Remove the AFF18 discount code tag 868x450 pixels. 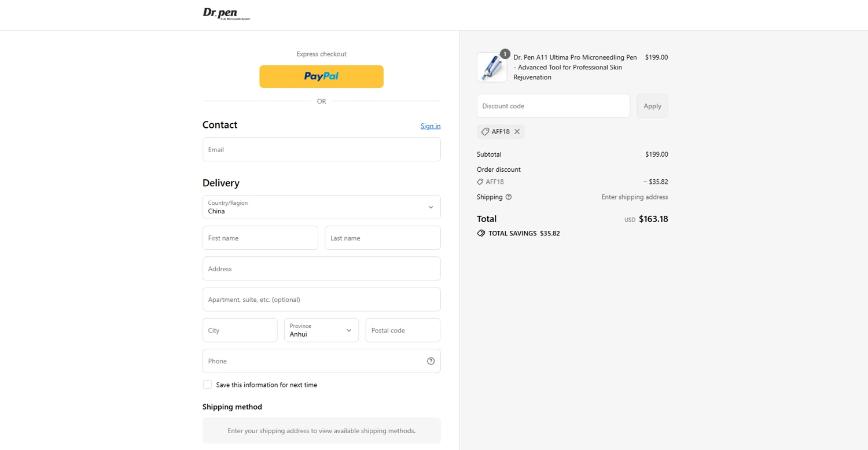[517, 132]
